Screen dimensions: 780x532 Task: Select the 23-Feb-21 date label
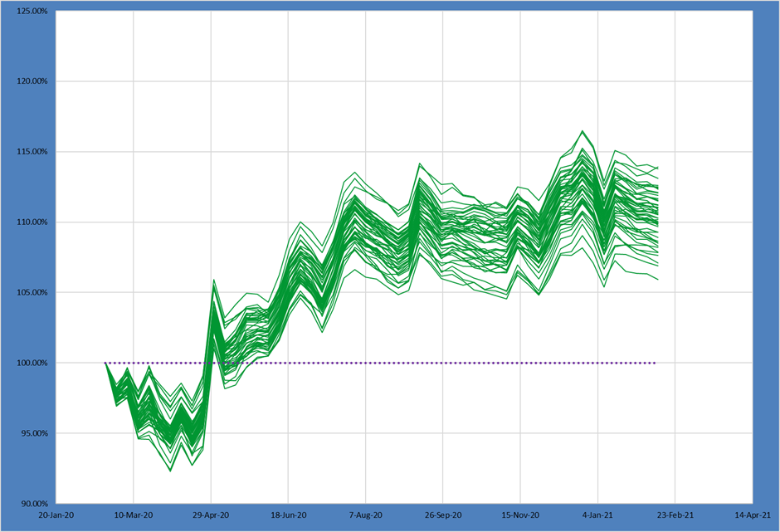675,515
